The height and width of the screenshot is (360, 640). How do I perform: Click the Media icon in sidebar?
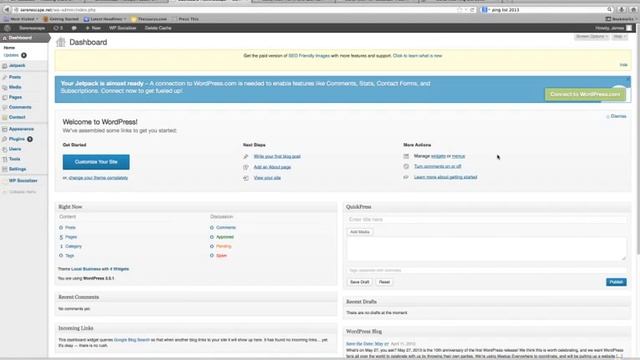(4, 87)
